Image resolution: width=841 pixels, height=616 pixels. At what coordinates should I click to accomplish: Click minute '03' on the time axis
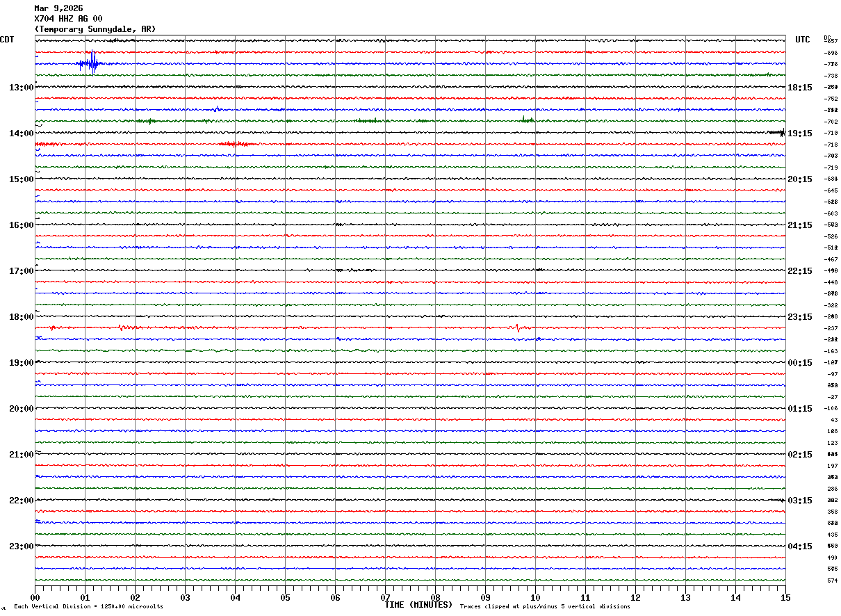pos(185,597)
